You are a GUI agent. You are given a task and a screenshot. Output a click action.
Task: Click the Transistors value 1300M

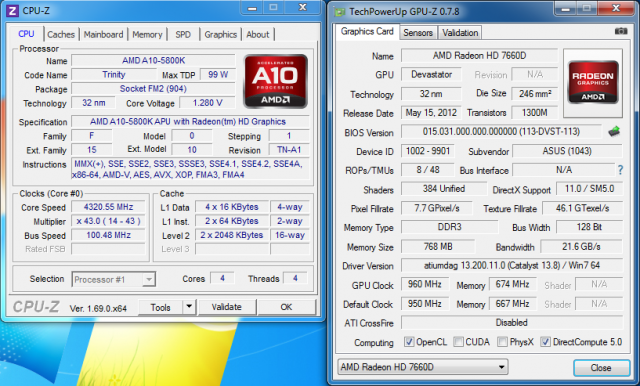point(535,113)
